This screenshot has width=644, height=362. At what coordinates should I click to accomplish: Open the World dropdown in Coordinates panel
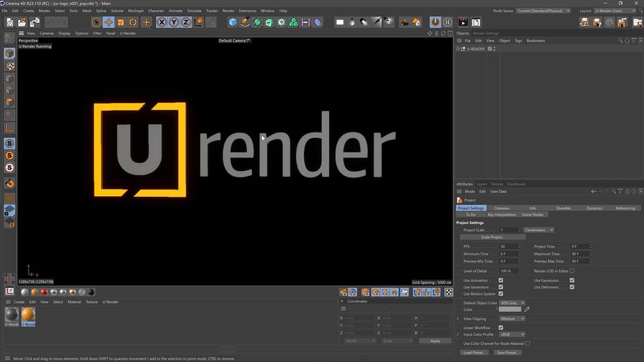[360, 341]
